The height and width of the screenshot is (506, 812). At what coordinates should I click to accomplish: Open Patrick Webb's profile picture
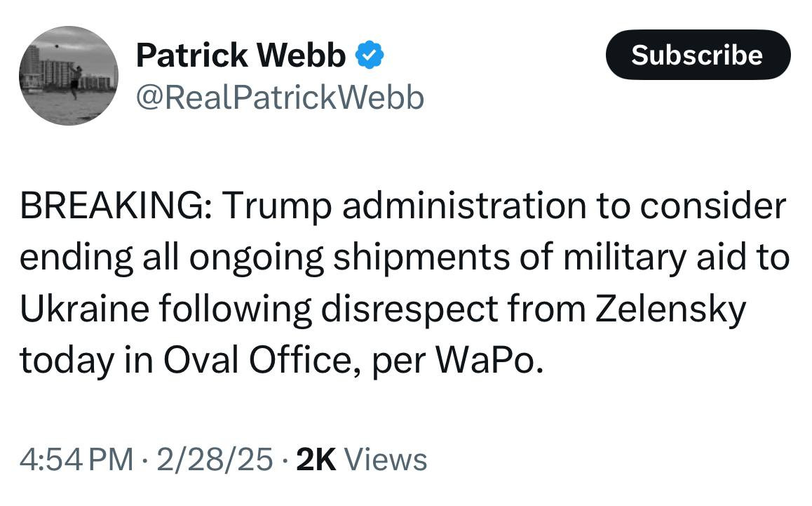[x=69, y=76]
